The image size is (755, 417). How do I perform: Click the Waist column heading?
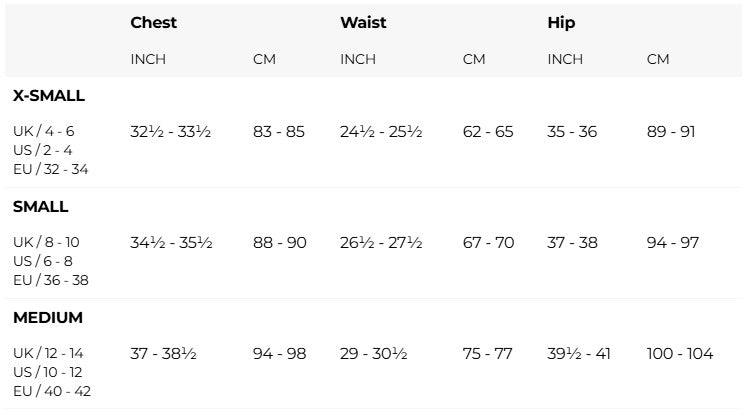coord(363,22)
